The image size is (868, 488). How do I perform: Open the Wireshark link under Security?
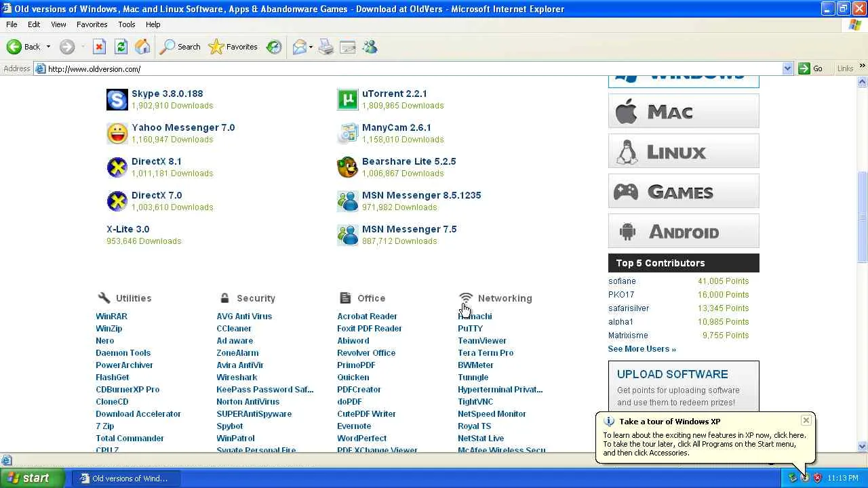(237, 378)
